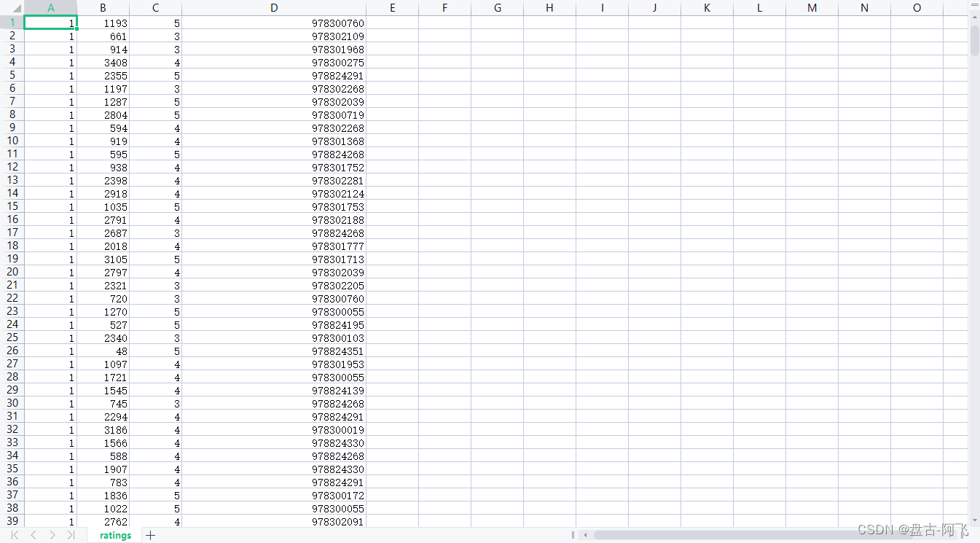Click cell with value 2398
The height and width of the screenshot is (543, 980).
pyautogui.click(x=103, y=181)
